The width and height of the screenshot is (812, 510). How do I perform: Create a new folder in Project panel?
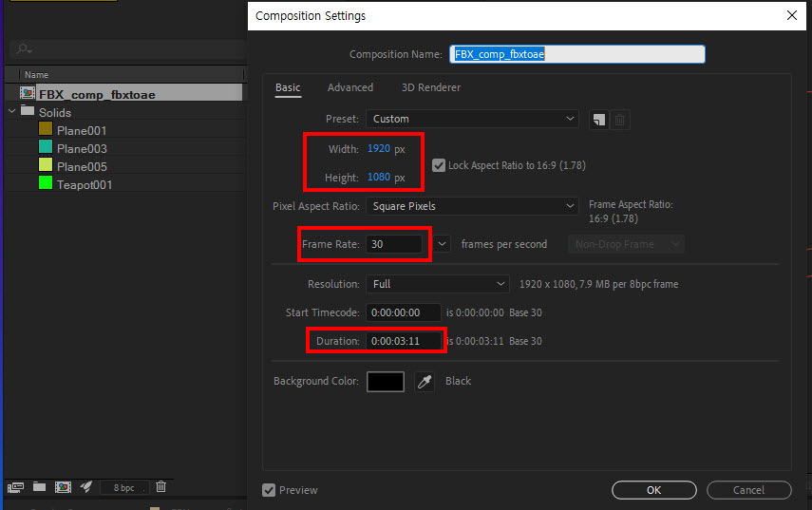[39, 486]
